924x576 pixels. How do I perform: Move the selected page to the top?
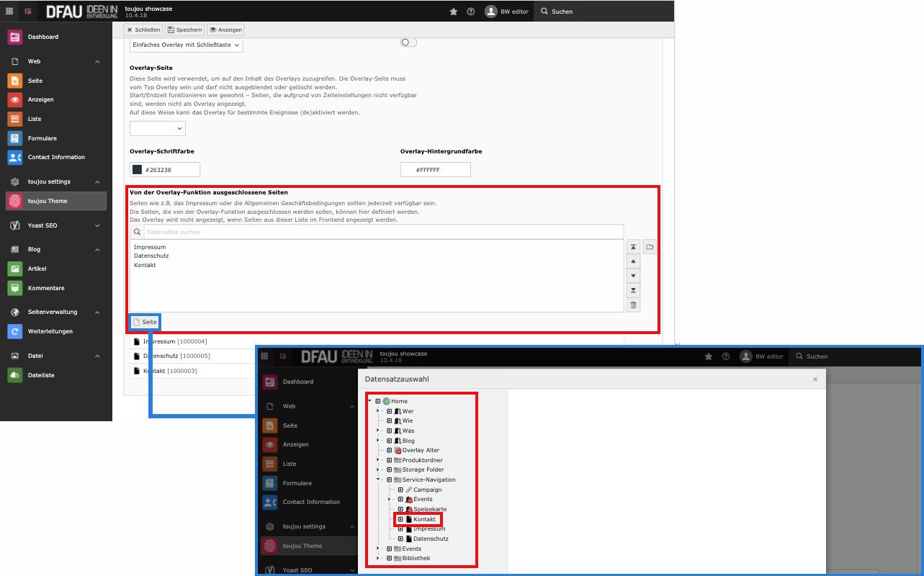pos(633,247)
